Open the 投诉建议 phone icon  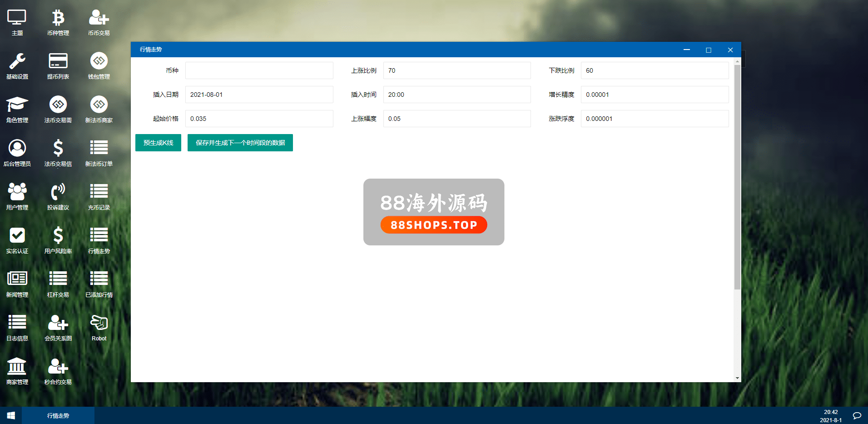tap(58, 192)
